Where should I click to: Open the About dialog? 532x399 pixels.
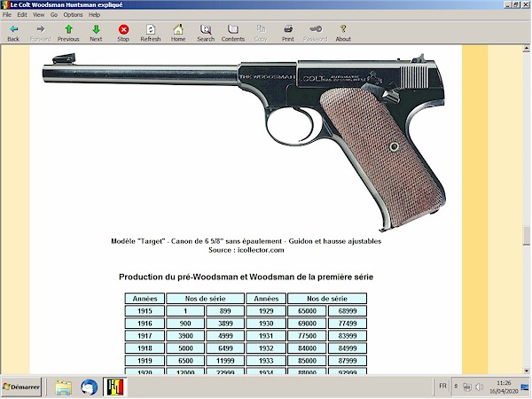click(343, 33)
